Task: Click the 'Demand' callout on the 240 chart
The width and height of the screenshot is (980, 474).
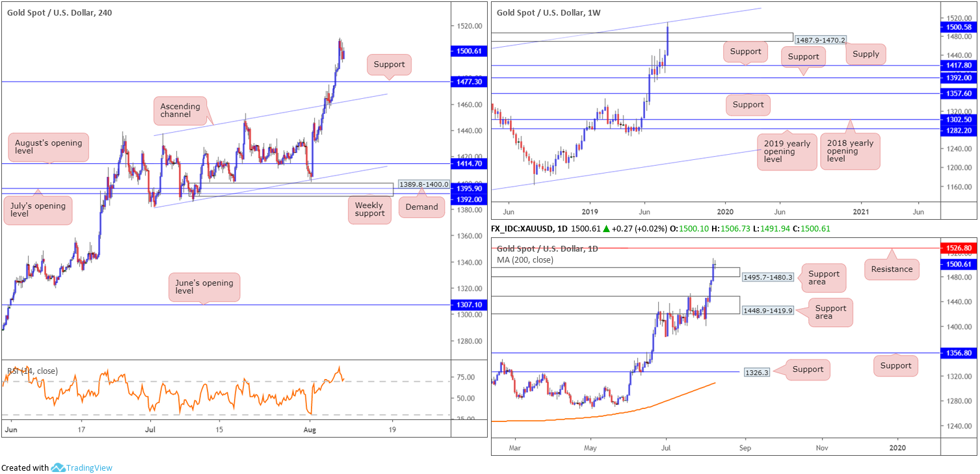Action: (x=422, y=207)
